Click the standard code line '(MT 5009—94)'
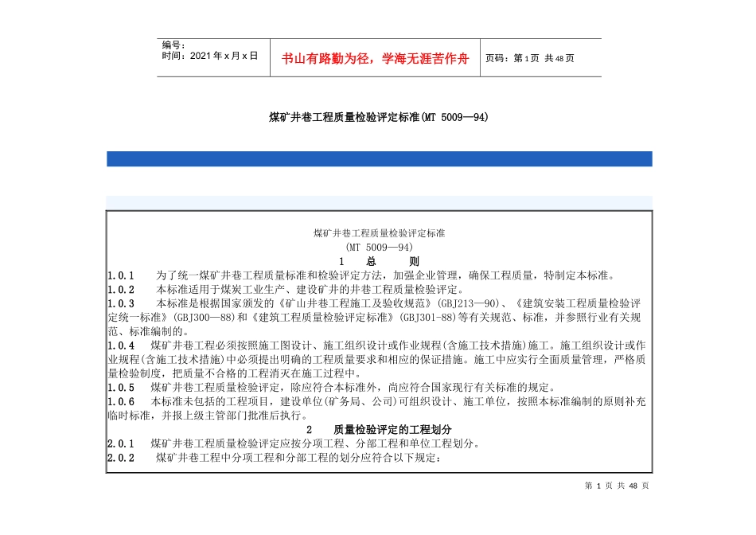The width and height of the screenshot is (756, 535). (x=379, y=248)
